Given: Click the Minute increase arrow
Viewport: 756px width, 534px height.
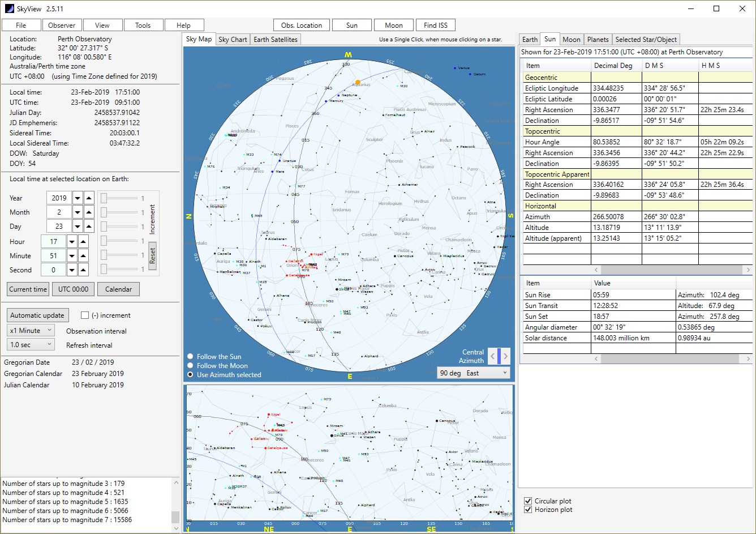Looking at the screenshot, I should point(83,256).
